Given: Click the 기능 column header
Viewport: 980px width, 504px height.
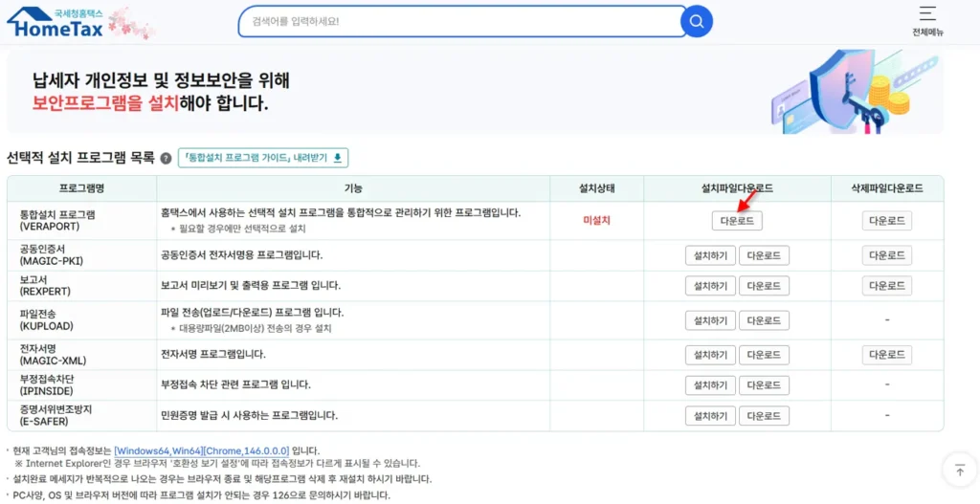Looking at the screenshot, I should (x=353, y=188).
